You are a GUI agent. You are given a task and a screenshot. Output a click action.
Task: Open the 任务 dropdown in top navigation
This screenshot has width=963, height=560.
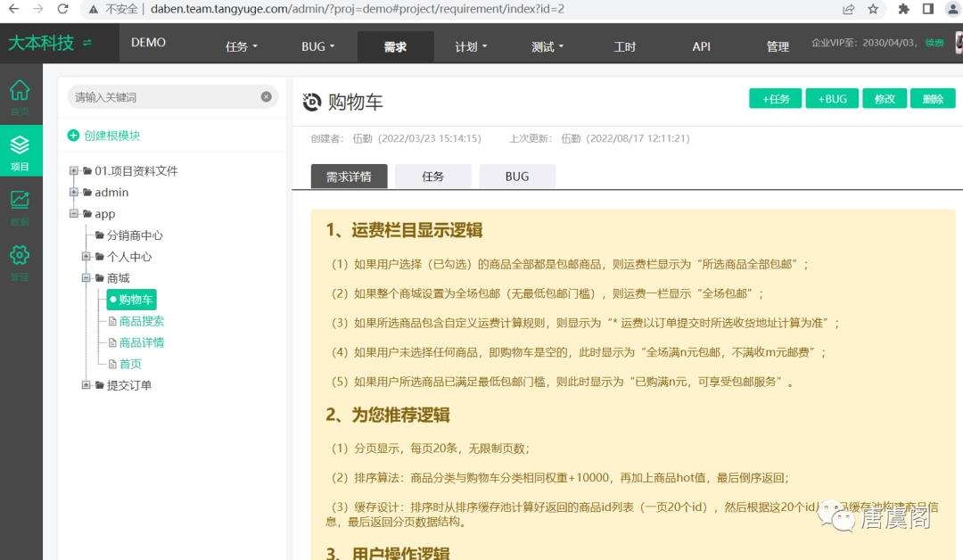(241, 45)
